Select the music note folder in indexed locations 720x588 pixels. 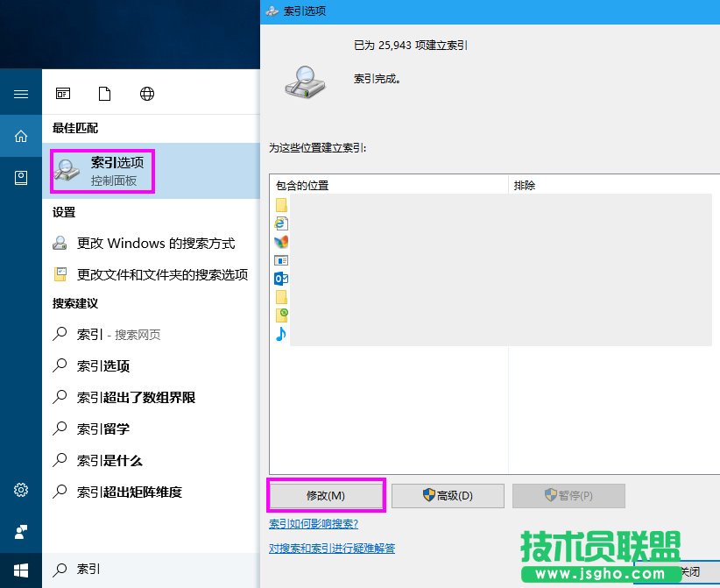coord(281,334)
